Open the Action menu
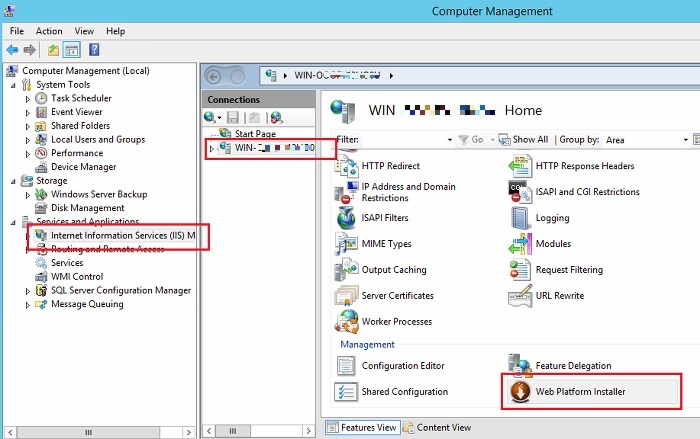The height and width of the screenshot is (439, 700). [49, 31]
